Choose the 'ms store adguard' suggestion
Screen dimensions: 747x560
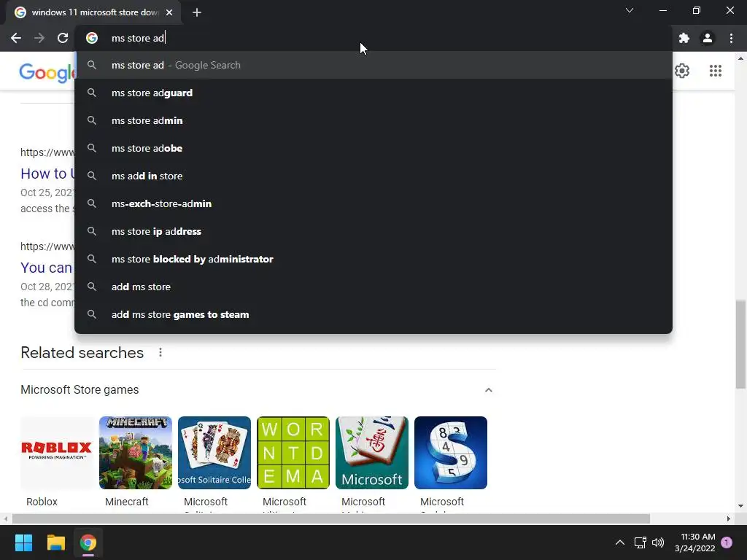[x=373, y=93]
